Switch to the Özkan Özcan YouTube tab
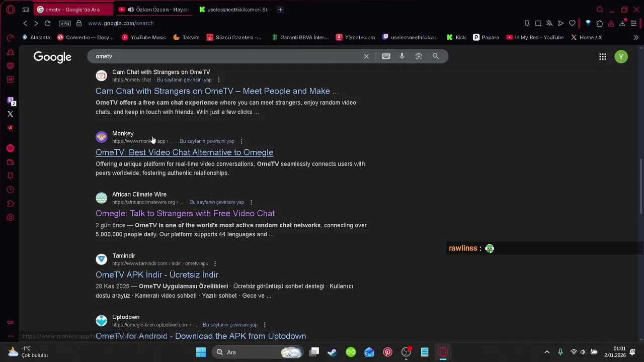The image size is (644, 362). coord(153,10)
